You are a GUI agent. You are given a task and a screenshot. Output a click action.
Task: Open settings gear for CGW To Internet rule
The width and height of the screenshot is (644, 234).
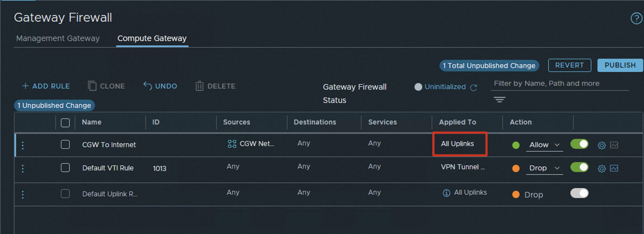[x=602, y=145]
